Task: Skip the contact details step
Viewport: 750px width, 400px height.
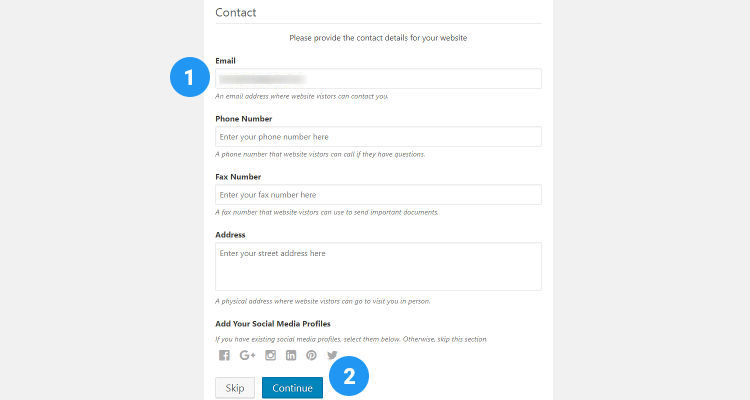Action: (x=235, y=388)
